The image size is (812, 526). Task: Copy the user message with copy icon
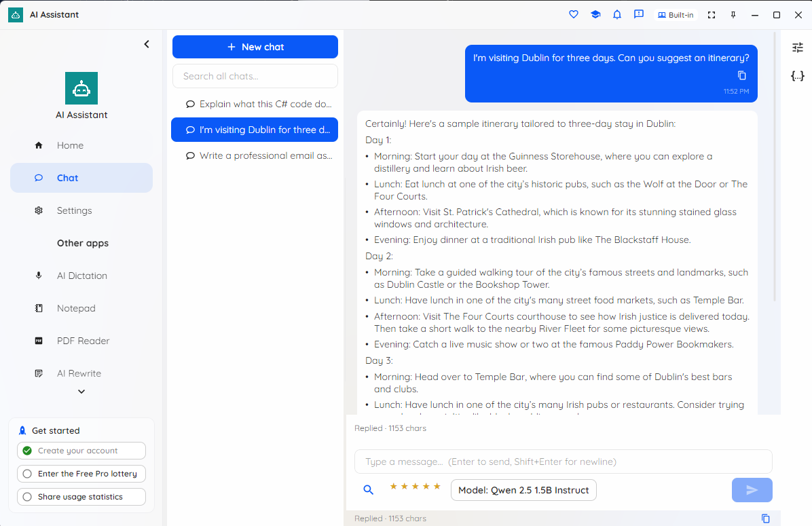(741, 75)
